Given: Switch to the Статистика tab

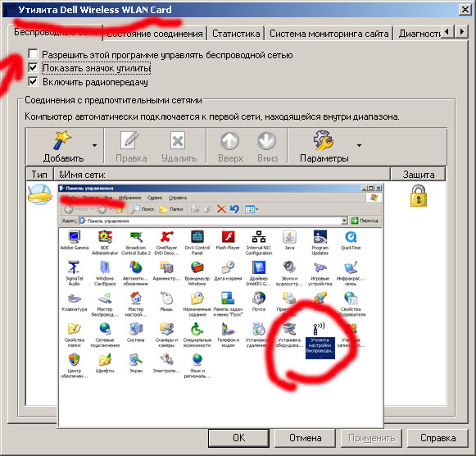Looking at the screenshot, I should [236, 34].
